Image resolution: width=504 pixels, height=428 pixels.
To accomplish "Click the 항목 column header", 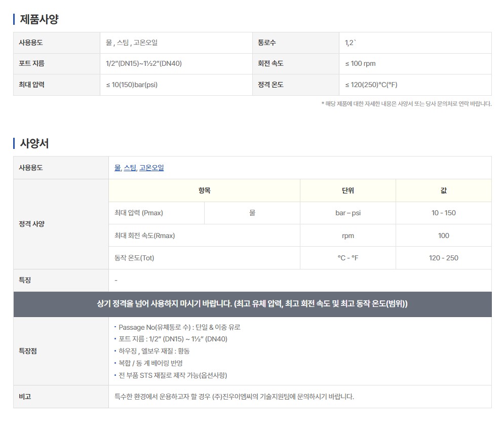I will (204, 190).
